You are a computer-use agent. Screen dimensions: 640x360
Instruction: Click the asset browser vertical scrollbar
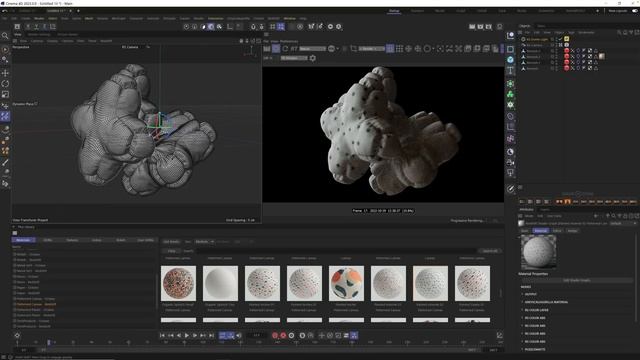[x=501, y=293]
